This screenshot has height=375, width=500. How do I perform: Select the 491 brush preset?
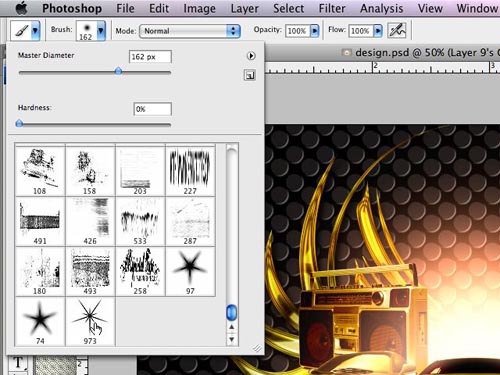click(40, 221)
